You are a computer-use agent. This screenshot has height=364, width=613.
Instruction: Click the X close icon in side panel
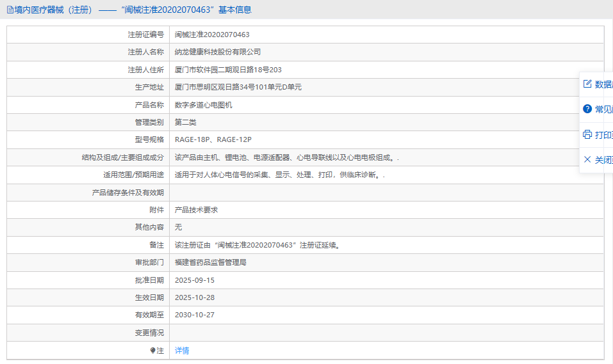(587, 159)
